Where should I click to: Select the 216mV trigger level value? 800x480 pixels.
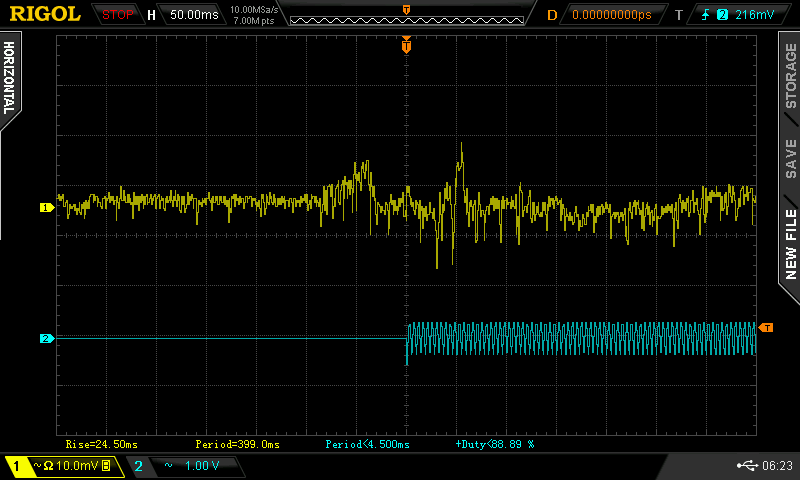pos(755,15)
